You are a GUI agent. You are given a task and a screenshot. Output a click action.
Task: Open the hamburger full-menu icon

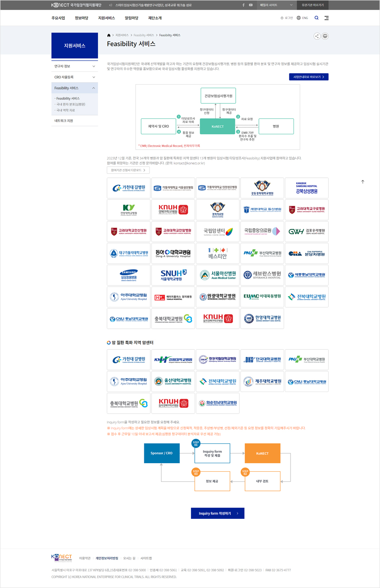[326, 18]
